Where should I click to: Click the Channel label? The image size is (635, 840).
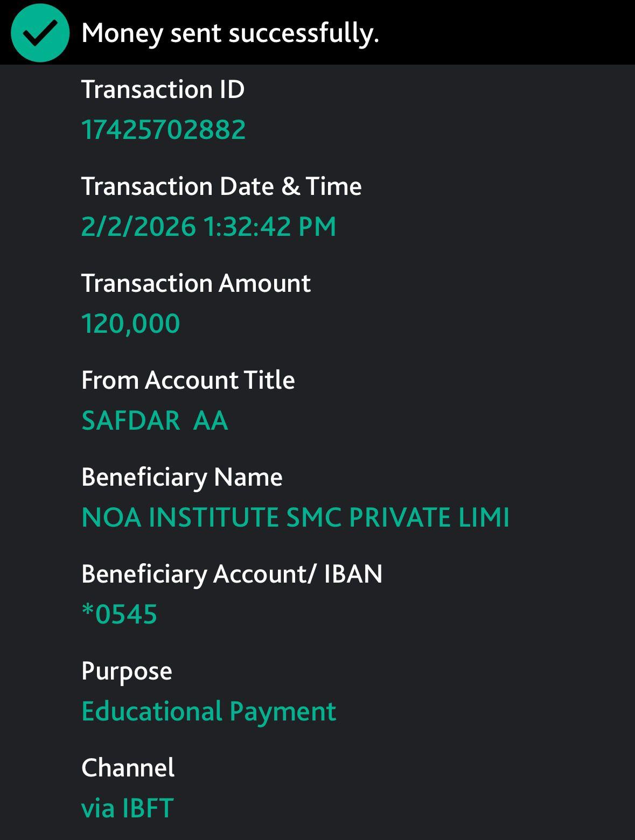point(128,768)
